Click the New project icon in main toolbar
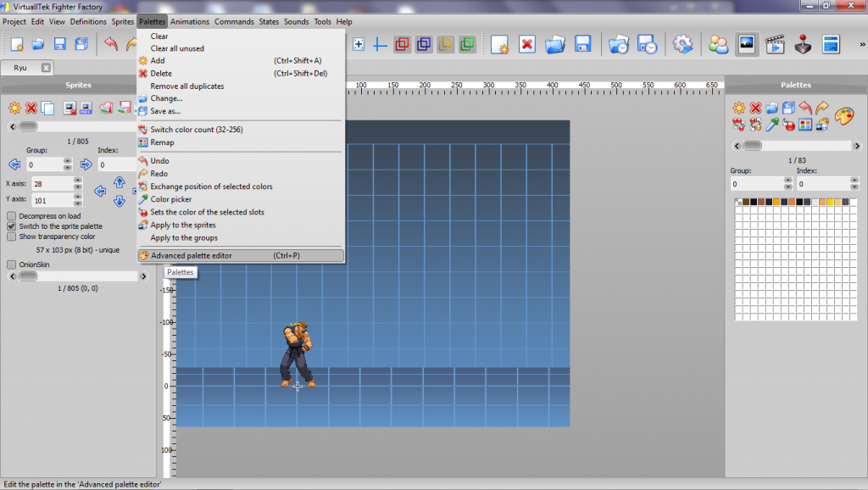Image resolution: width=868 pixels, height=490 pixels. pos(17,44)
